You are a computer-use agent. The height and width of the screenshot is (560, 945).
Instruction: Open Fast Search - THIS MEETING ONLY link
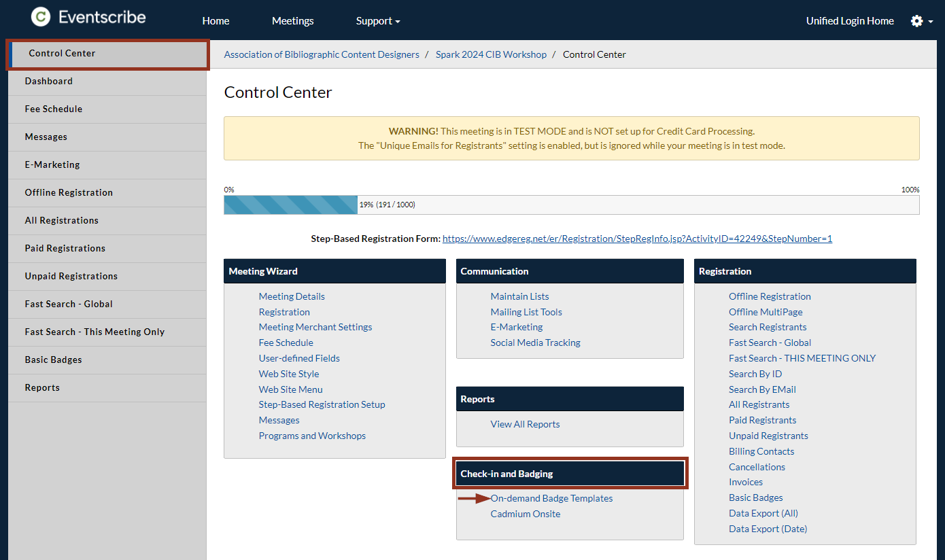click(x=802, y=358)
